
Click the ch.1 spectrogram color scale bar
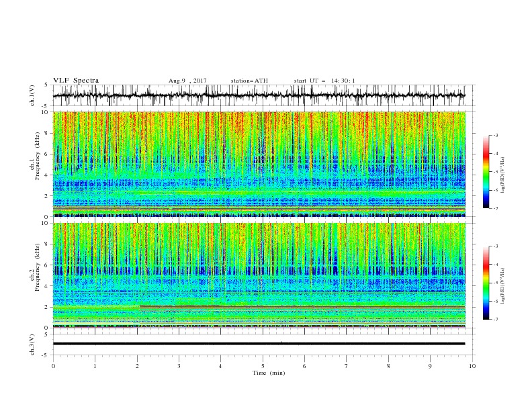[x=486, y=172]
